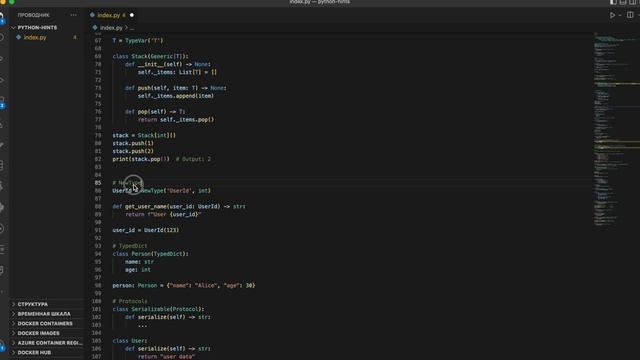640x360 pixels.
Task: Click the "class User:" line
Action: (130, 341)
